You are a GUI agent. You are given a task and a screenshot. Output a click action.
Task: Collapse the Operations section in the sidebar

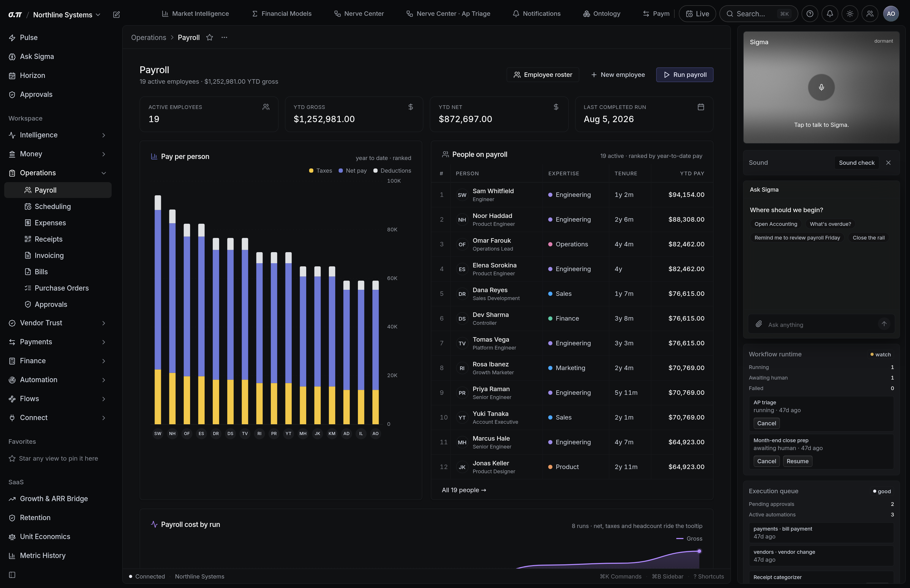[58, 173]
